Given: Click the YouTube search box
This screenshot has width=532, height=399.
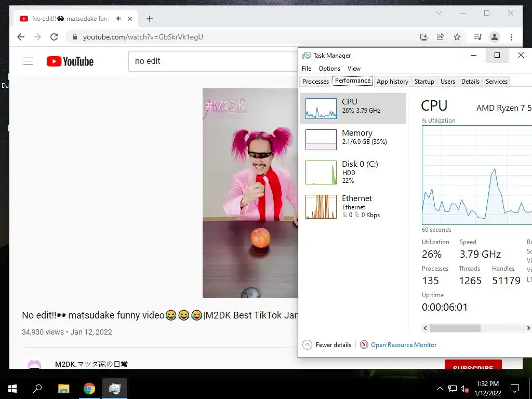Looking at the screenshot, I should tap(213, 61).
